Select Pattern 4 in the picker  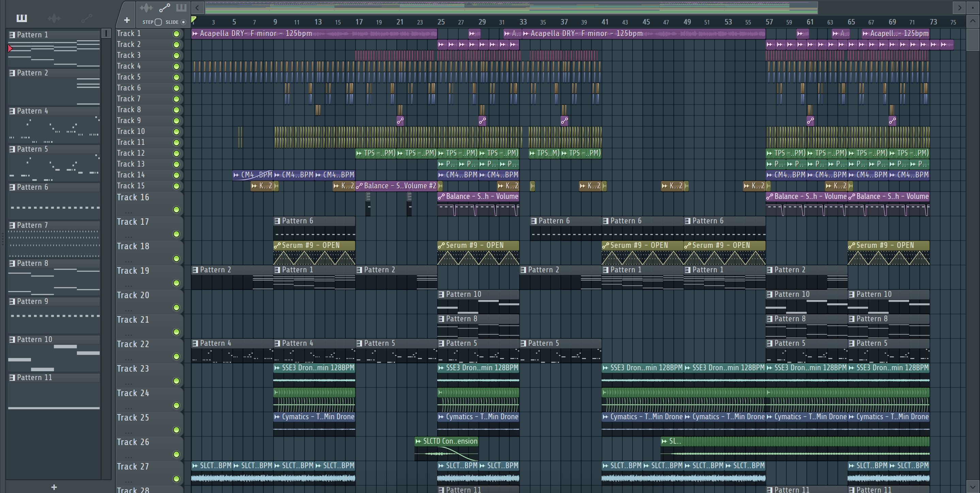pos(32,111)
